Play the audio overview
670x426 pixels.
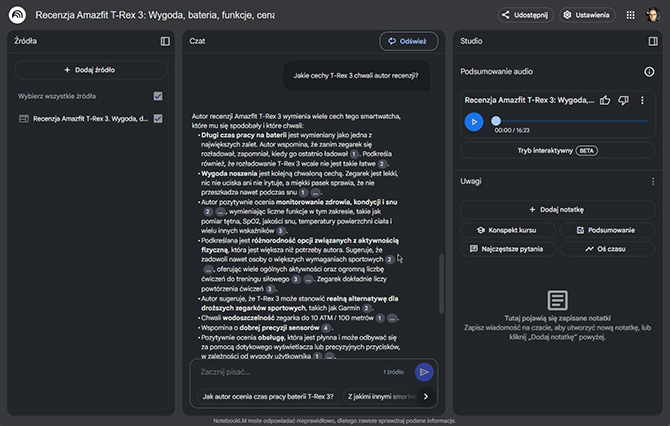click(474, 122)
